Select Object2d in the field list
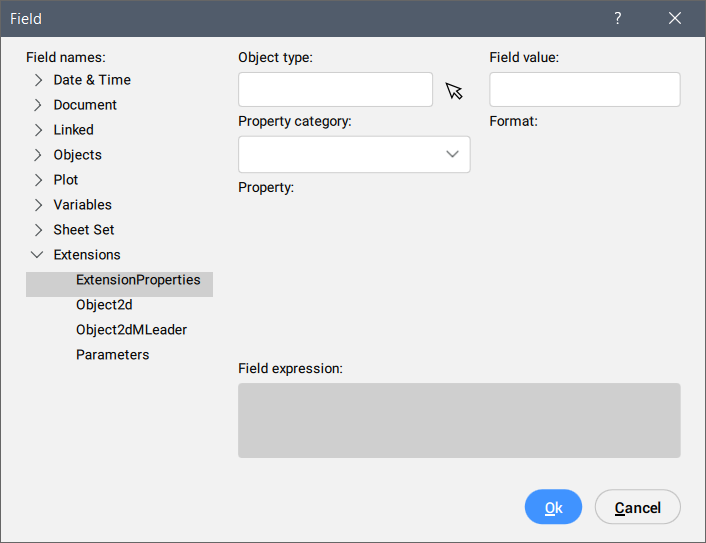706x543 pixels. [104, 305]
